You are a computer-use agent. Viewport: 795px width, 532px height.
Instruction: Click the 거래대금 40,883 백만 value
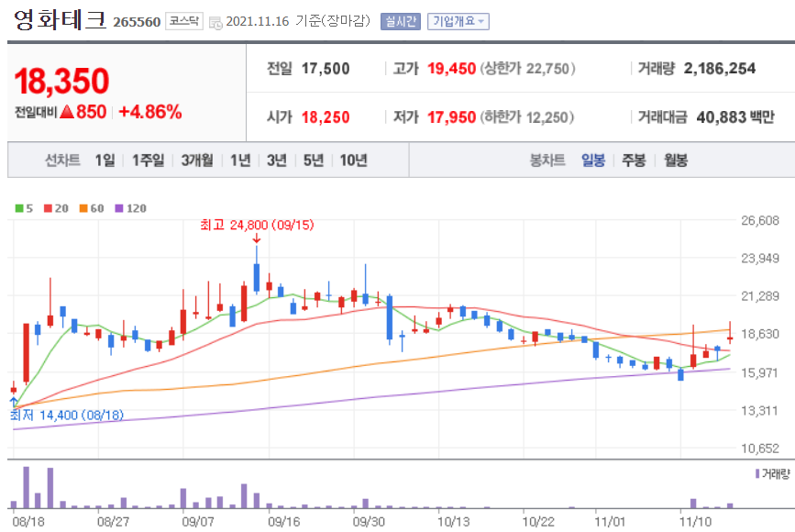pos(735,117)
